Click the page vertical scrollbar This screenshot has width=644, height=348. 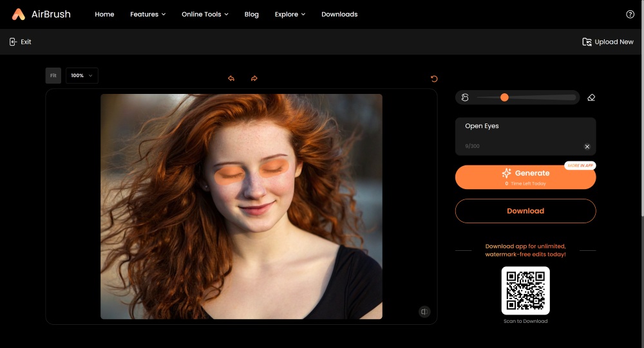(642, 107)
